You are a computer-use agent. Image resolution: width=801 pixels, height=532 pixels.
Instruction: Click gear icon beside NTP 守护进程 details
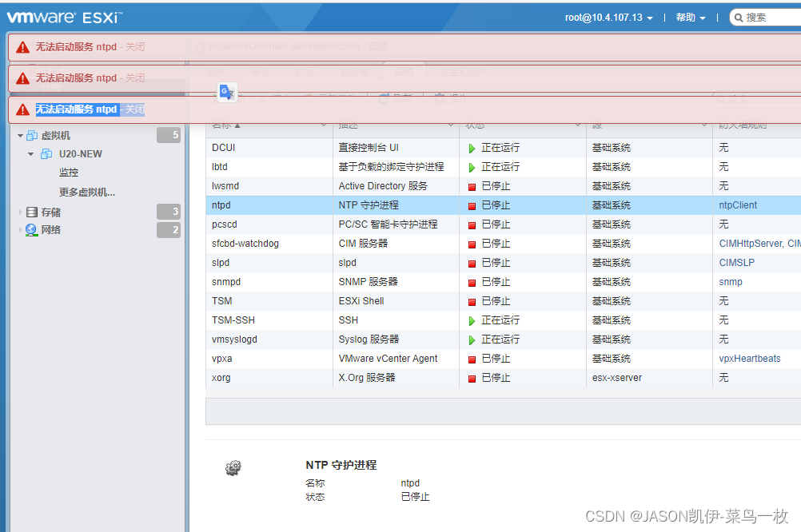pos(233,467)
